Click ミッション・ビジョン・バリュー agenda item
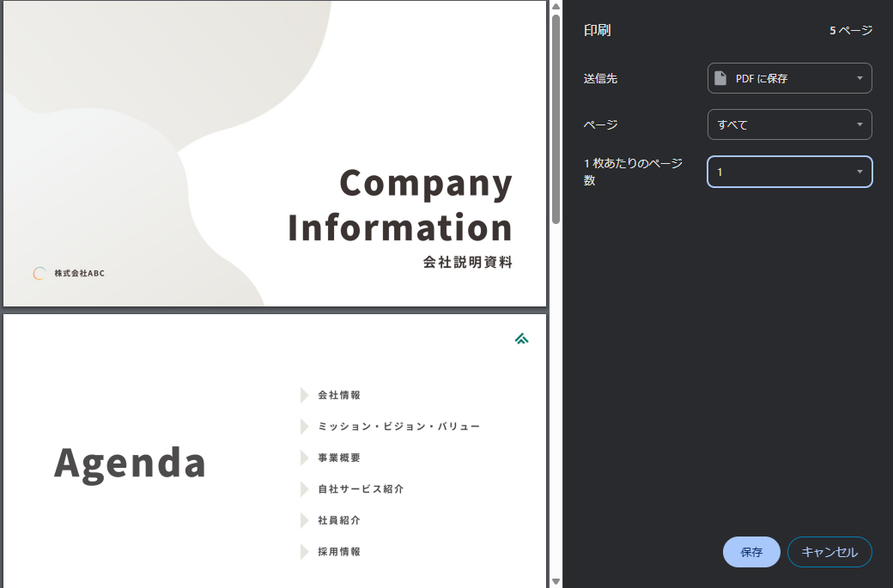 tap(398, 427)
